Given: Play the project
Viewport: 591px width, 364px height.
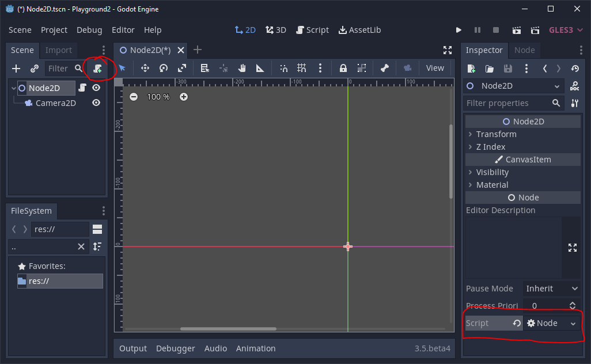Looking at the screenshot, I should click(459, 29).
